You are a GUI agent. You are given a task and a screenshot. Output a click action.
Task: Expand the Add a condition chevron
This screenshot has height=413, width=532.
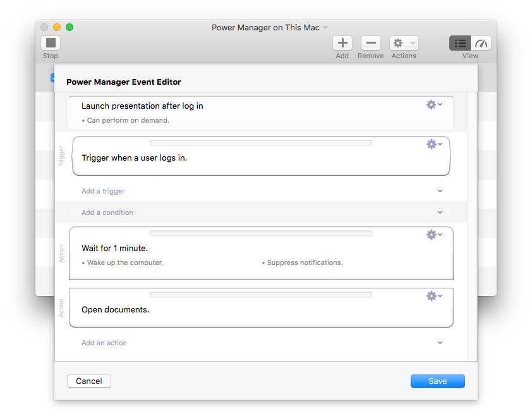coord(440,213)
